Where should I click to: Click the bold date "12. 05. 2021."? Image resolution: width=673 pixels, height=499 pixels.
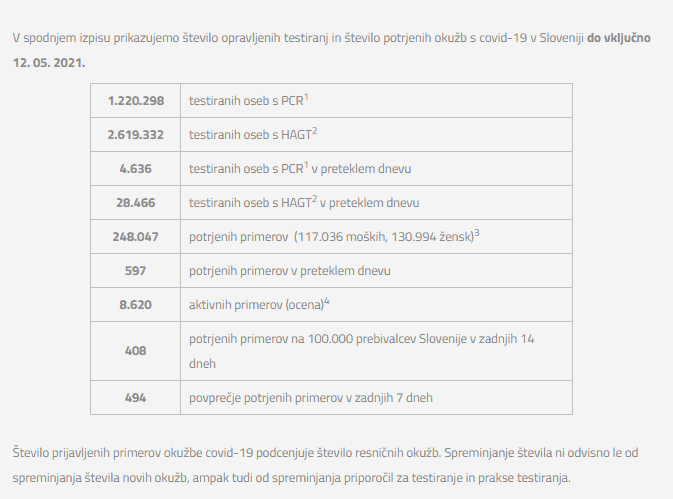(48, 62)
